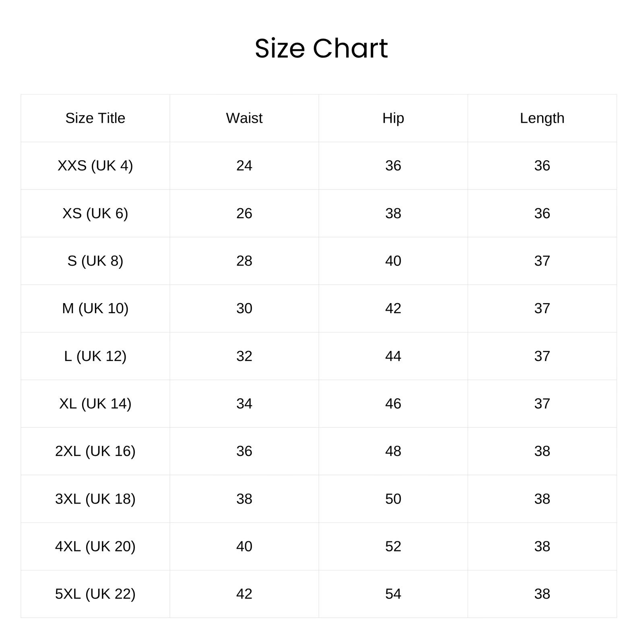Viewport: 644px width, 644px height.
Task: Click the Size Chart title
Action: point(321,49)
